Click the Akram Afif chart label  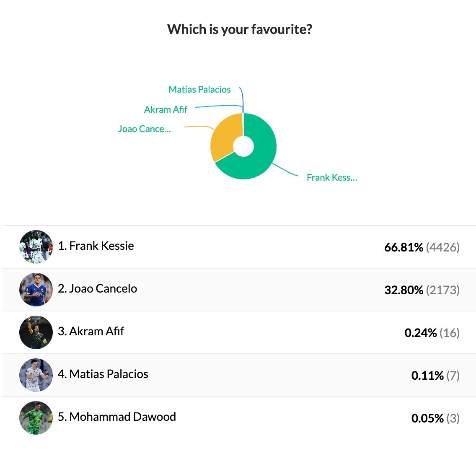coord(166,109)
